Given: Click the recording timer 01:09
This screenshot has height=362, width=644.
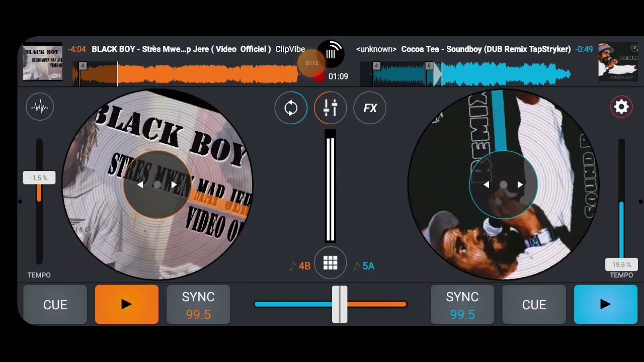Looking at the screenshot, I should point(338,76).
